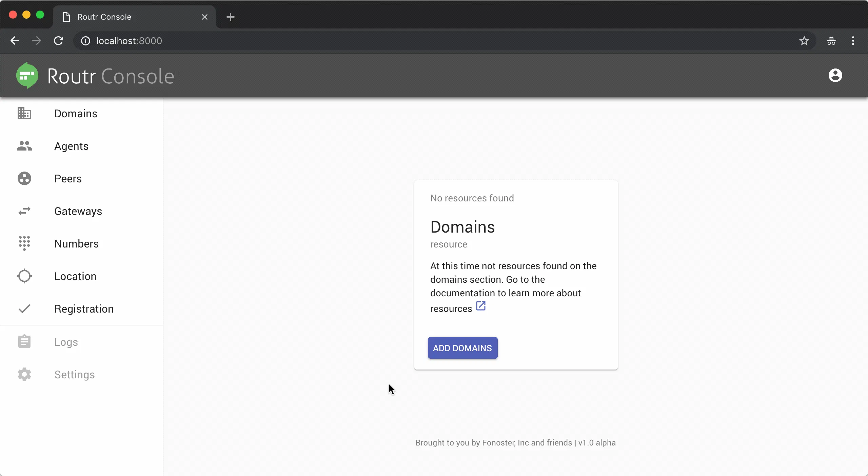This screenshot has width=868, height=476.
Task: Select Peers in the sidebar
Action: coord(81,179)
